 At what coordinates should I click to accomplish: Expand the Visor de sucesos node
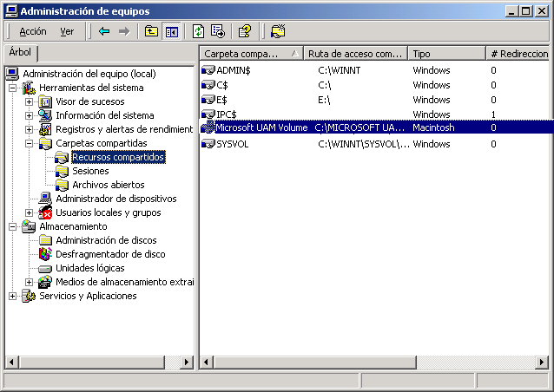[x=29, y=102]
